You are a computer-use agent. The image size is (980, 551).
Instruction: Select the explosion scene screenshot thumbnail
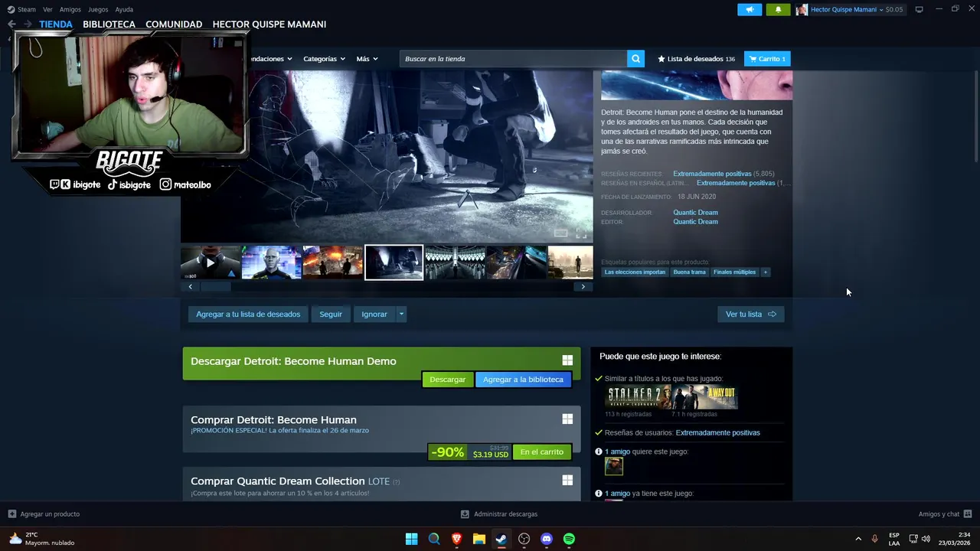click(x=333, y=262)
